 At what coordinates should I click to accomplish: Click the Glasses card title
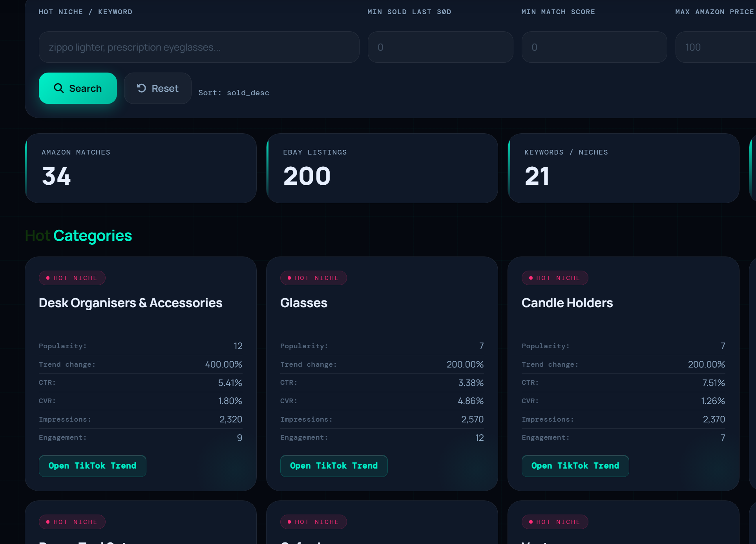pyautogui.click(x=304, y=303)
